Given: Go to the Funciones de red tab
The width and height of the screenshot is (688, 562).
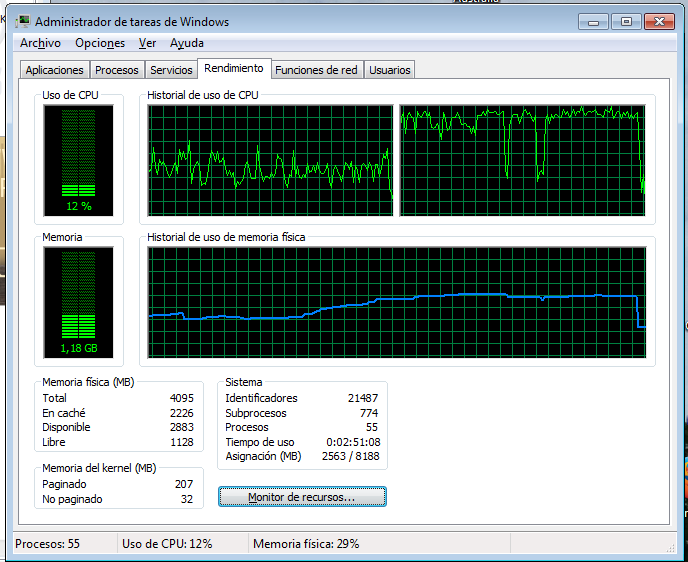Looking at the screenshot, I should pyautogui.click(x=316, y=70).
